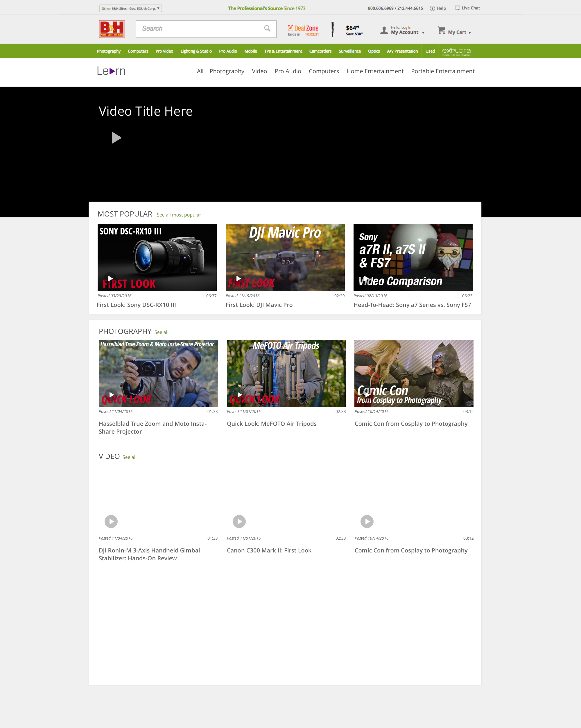Click See all next to Video heading
Viewport: 581px width, 728px height.
tap(129, 457)
